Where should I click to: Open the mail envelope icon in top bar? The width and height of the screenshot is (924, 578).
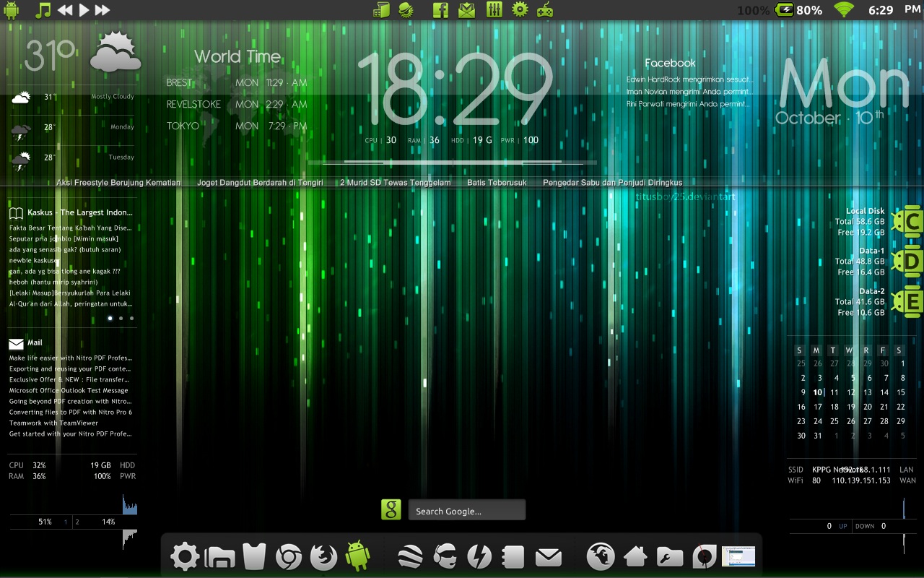pyautogui.click(x=466, y=9)
